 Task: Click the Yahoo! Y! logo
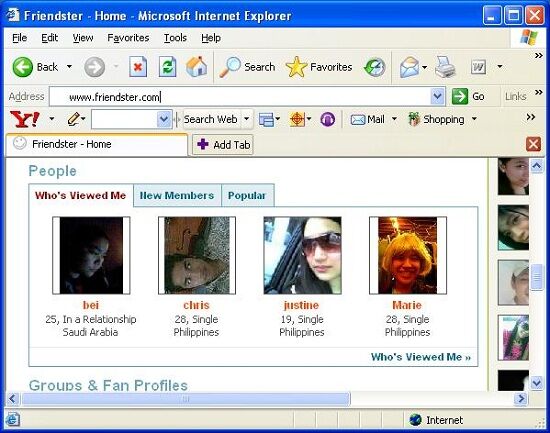25,119
